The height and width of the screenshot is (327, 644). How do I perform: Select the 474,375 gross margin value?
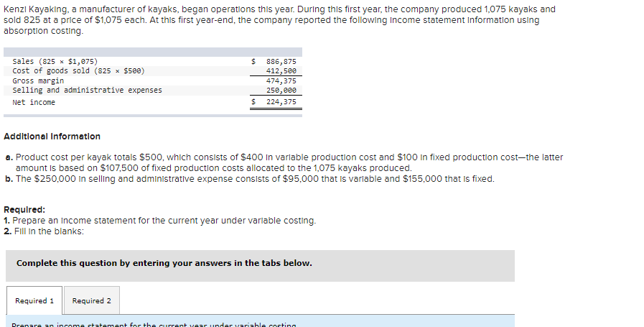coord(281,81)
